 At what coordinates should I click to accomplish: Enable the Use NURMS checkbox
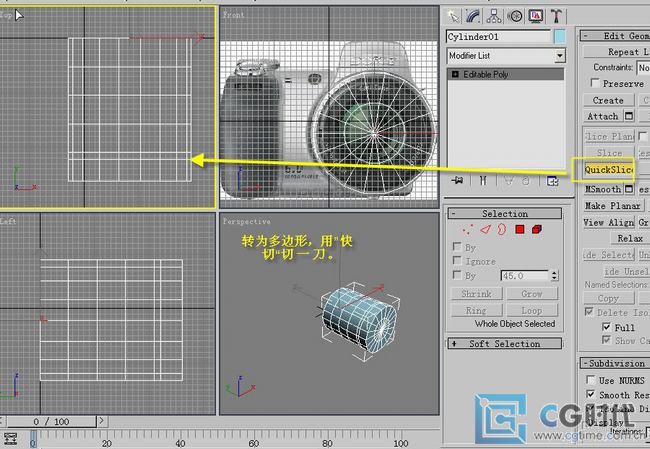point(591,380)
